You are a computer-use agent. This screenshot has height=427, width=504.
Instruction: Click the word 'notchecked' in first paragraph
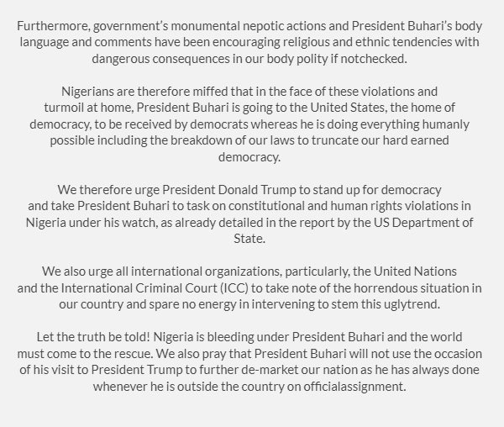click(x=372, y=59)
